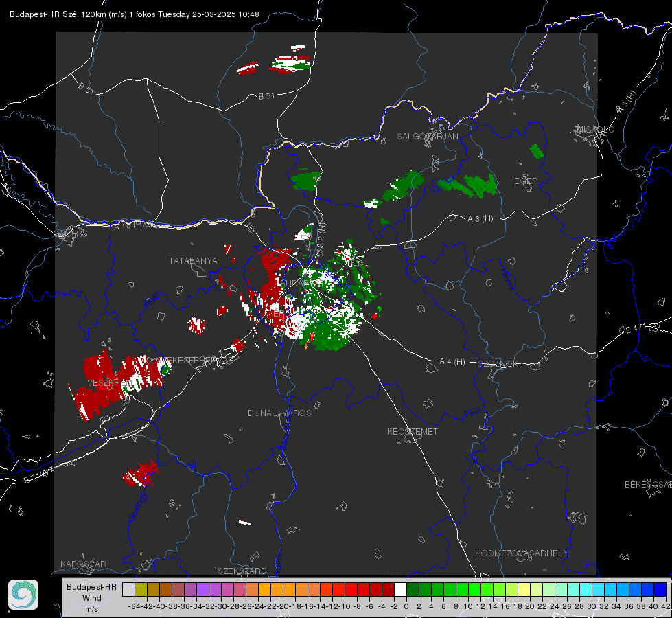
Task: Click the radar title text 'Budapest-HR Szél 120km'
Action: click(58, 14)
